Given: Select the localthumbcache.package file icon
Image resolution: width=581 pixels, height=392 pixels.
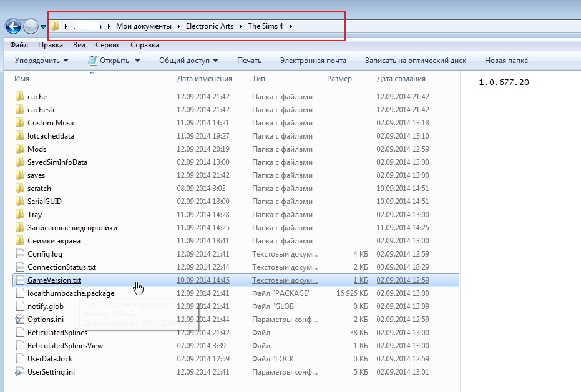Looking at the screenshot, I should (x=20, y=293).
